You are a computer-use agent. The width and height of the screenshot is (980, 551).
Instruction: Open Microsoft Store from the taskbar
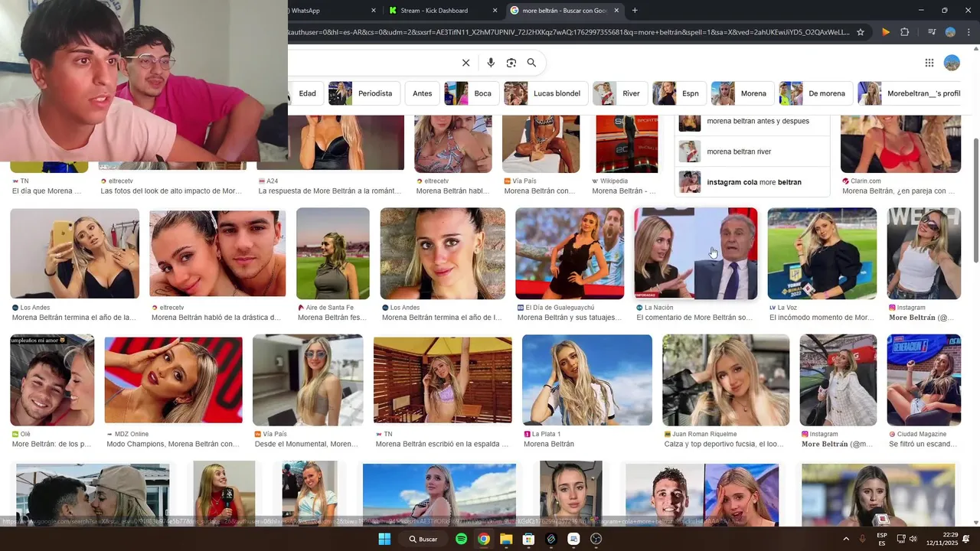click(528, 539)
